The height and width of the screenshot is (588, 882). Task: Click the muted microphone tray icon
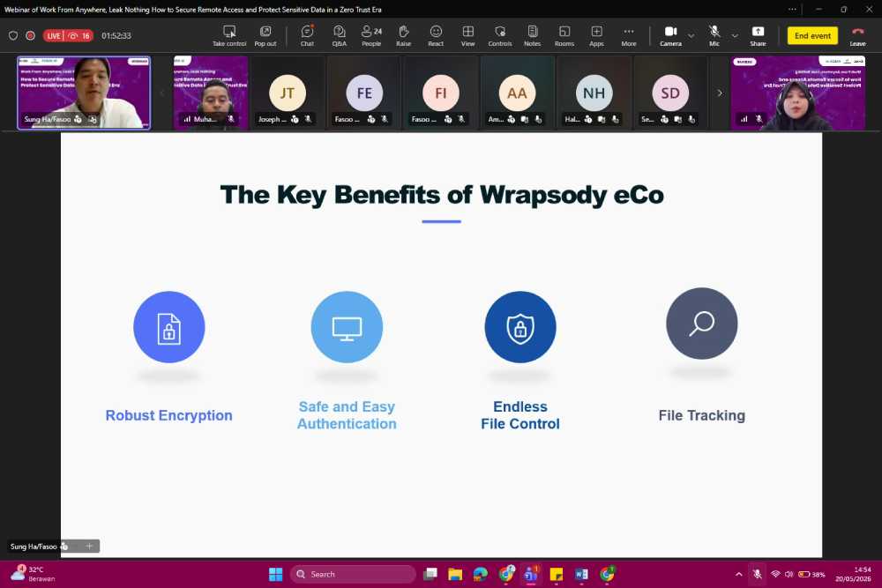[x=757, y=574]
